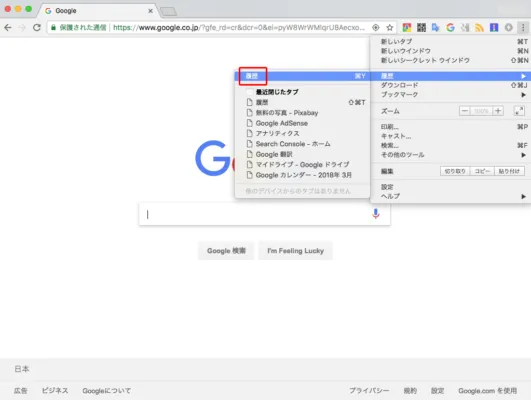
Task: Select the Google tab
Action: pos(98,11)
